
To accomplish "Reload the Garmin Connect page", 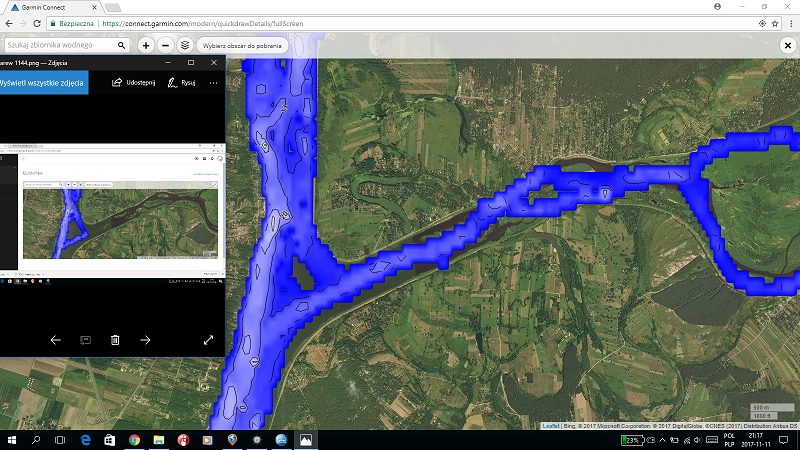I will [x=37, y=21].
